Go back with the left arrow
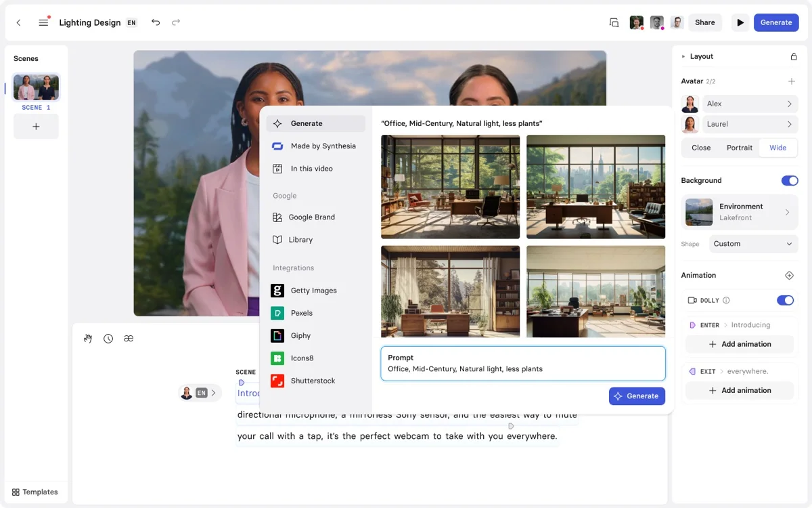The width and height of the screenshot is (812, 508). (18, 22)
